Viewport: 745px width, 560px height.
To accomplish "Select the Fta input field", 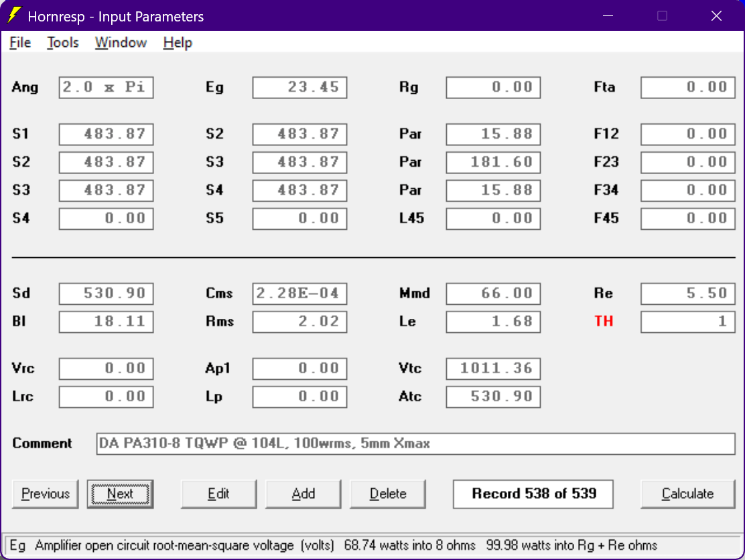I will [x=688, y=87].
